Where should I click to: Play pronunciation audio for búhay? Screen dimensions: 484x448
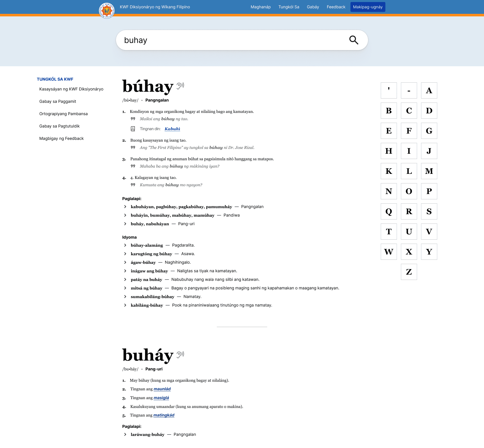[180, 86]
